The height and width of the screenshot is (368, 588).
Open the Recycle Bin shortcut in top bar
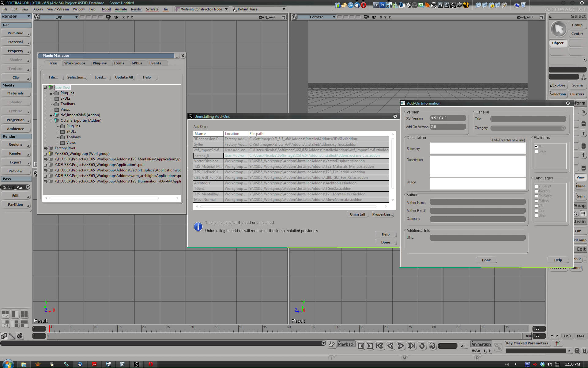click(524, 5)
